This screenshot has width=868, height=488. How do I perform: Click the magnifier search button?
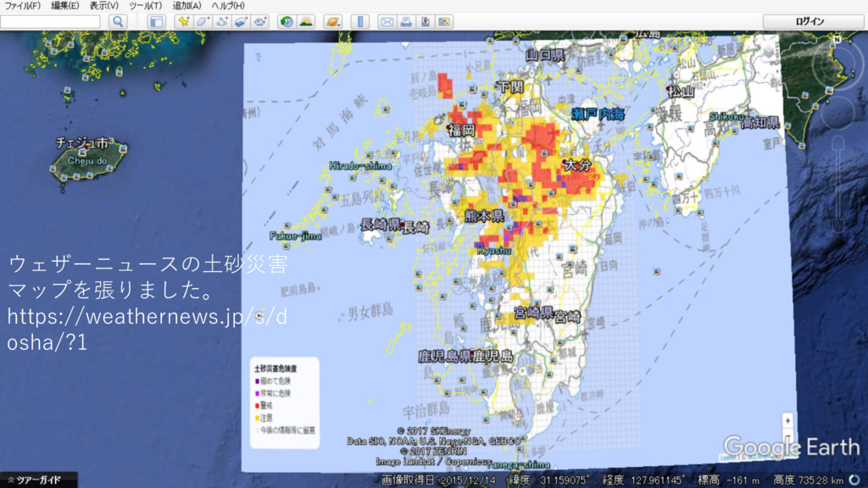click(118, 21)
